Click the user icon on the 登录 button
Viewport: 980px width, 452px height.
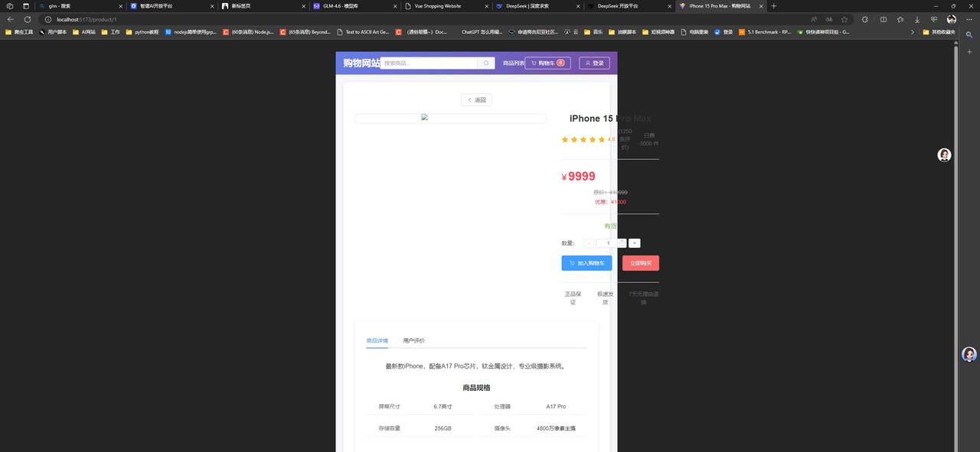pyautogui.click(x=587, y=63)
